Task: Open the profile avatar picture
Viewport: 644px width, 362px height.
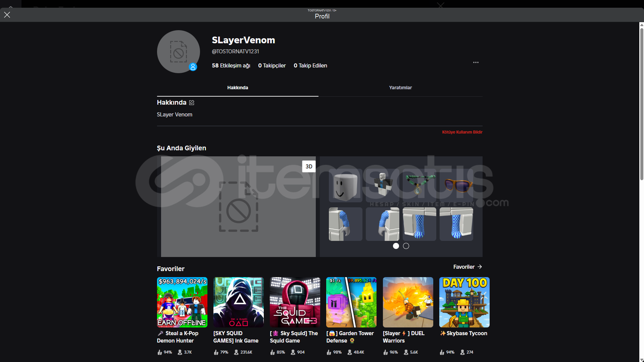Action: click(178, 51)
